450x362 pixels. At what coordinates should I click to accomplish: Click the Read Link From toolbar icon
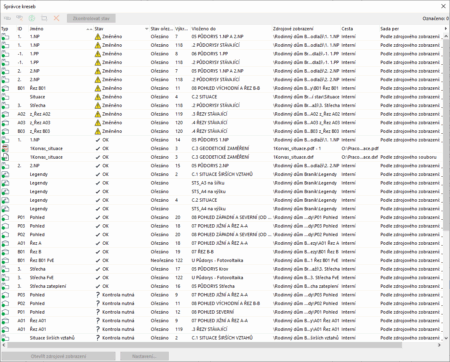pyautogui.click(x=19, y=18)
